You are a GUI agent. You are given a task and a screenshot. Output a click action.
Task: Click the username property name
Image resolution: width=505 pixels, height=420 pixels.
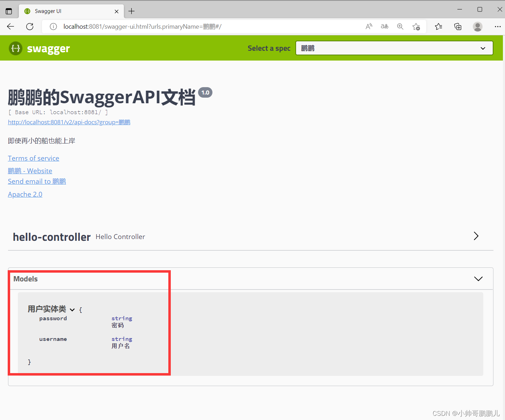point(53,339)
